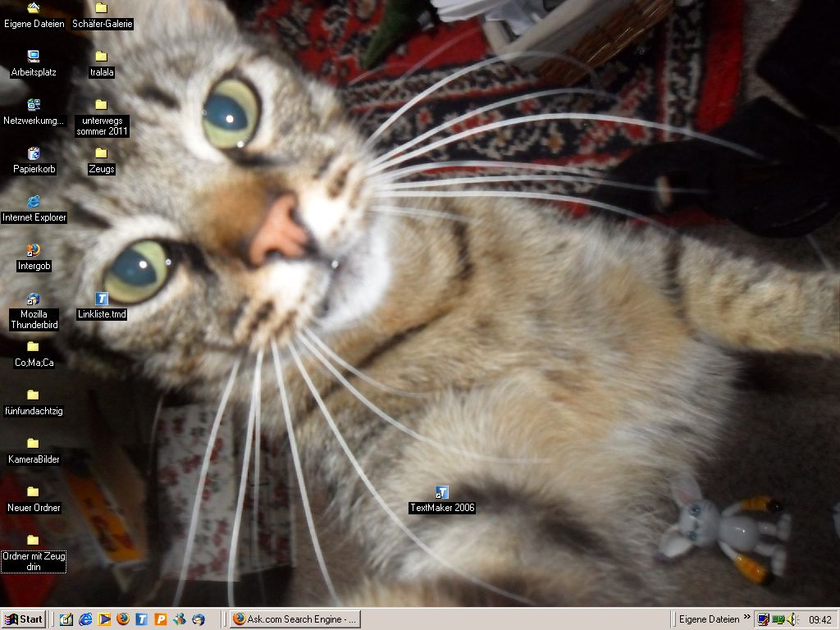Launch Windows Media Player from quick launch
The width and height of the screenshot is (840, 630).
coord(104,619)
